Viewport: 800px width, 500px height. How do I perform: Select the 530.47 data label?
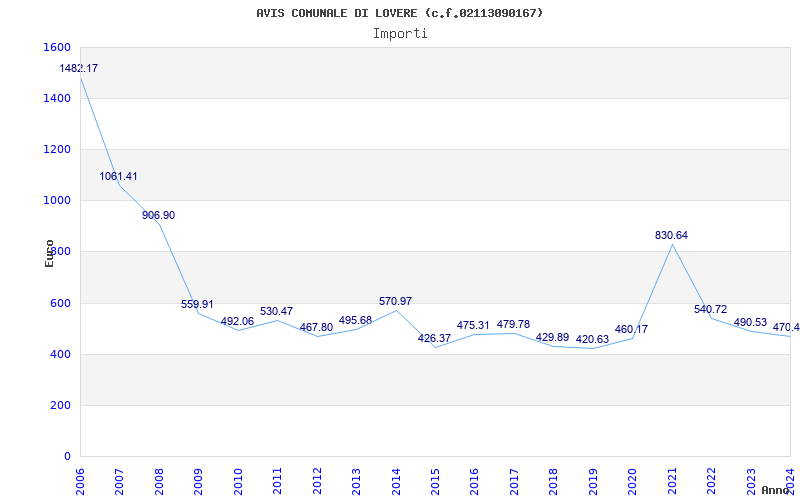(x=277, y=311)
